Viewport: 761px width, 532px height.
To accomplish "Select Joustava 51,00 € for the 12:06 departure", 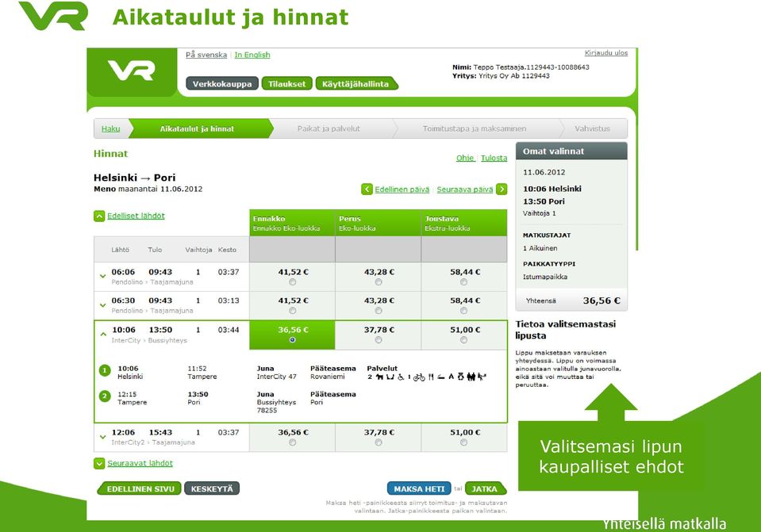I will pyautogui.click(x=464, y=442).
